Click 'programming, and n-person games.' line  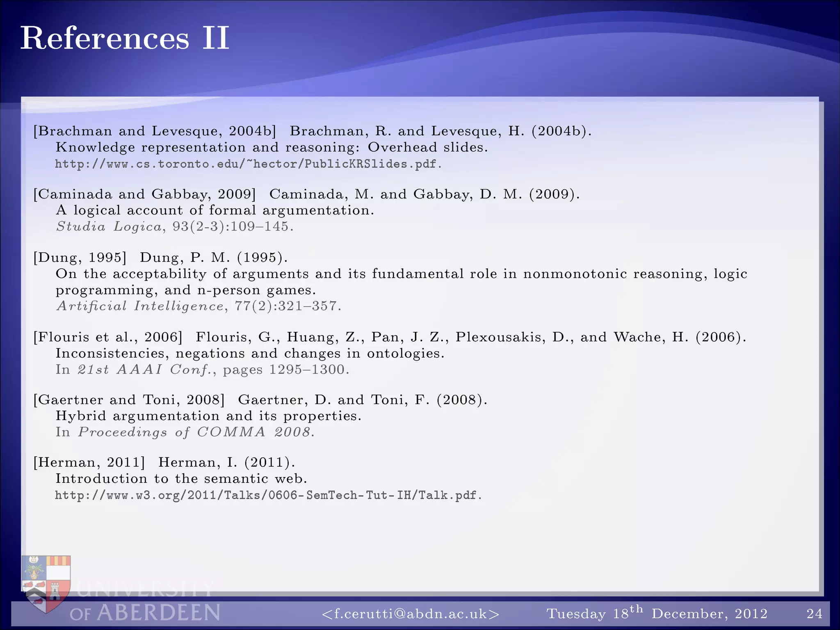186,290
